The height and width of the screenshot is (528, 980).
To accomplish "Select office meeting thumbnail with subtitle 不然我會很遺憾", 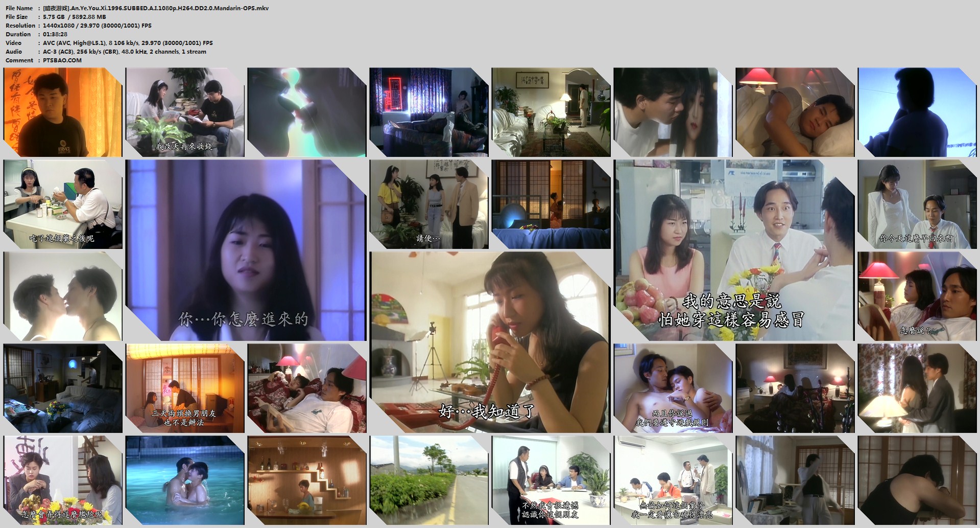I will click(551, 480).
